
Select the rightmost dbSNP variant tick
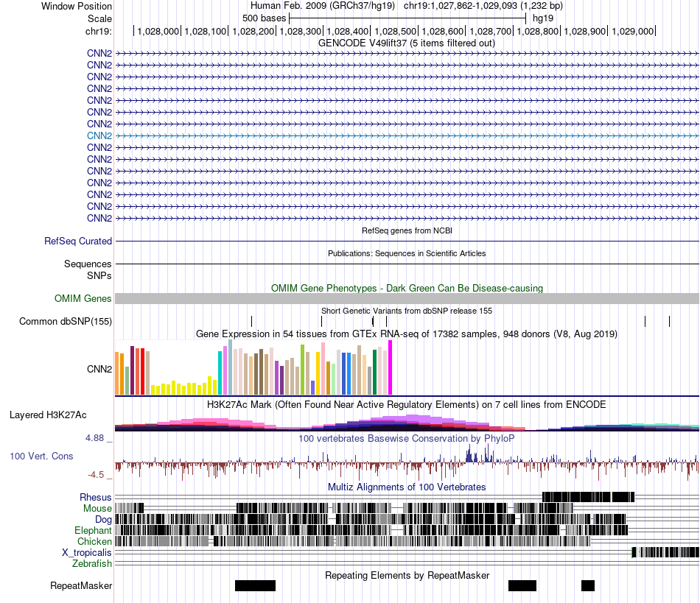click(669, 321)
